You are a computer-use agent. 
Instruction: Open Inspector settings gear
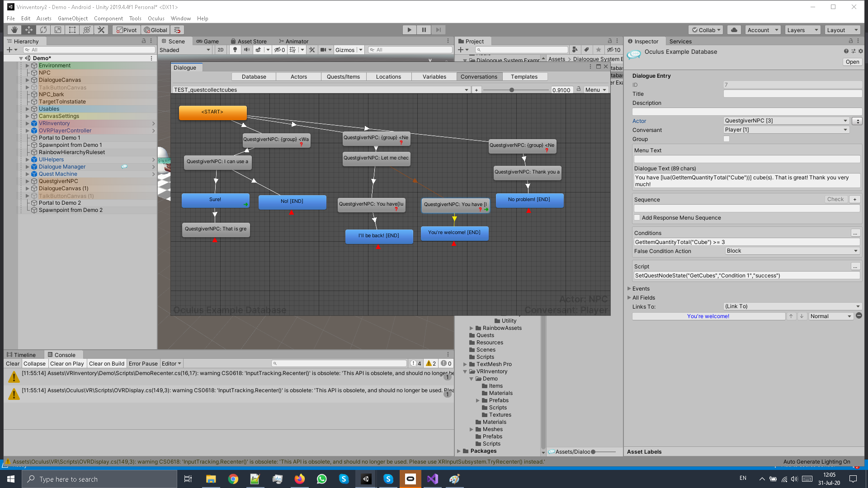tap(861, 52)
